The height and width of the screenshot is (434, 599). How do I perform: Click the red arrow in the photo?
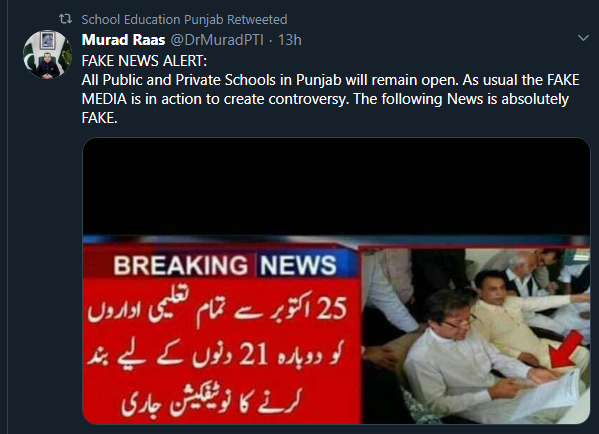pos(566,351)
